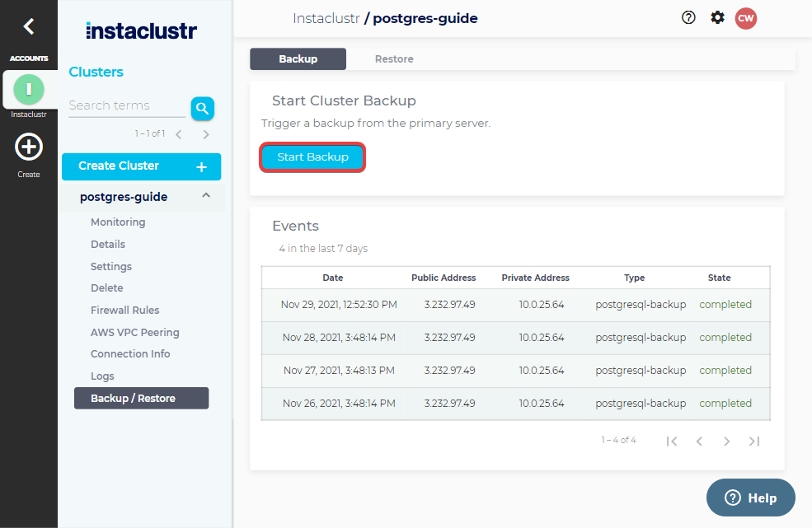Click the Private Address column header

click(535, 278)
